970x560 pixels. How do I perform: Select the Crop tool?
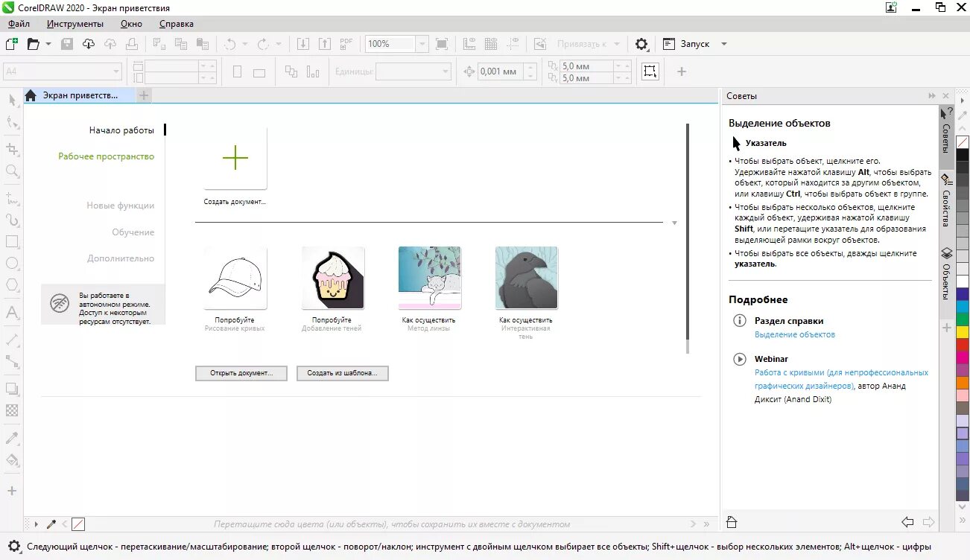(x=12, y=148)
